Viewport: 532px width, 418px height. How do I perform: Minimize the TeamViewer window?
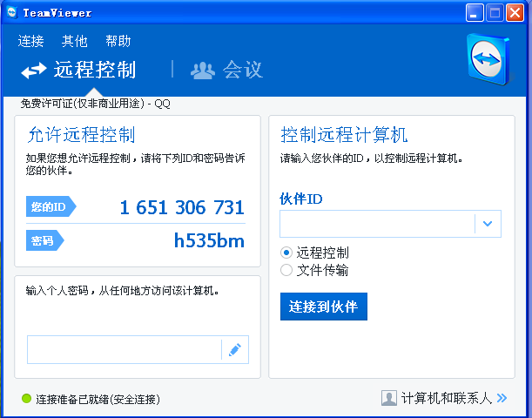(475, 13)
